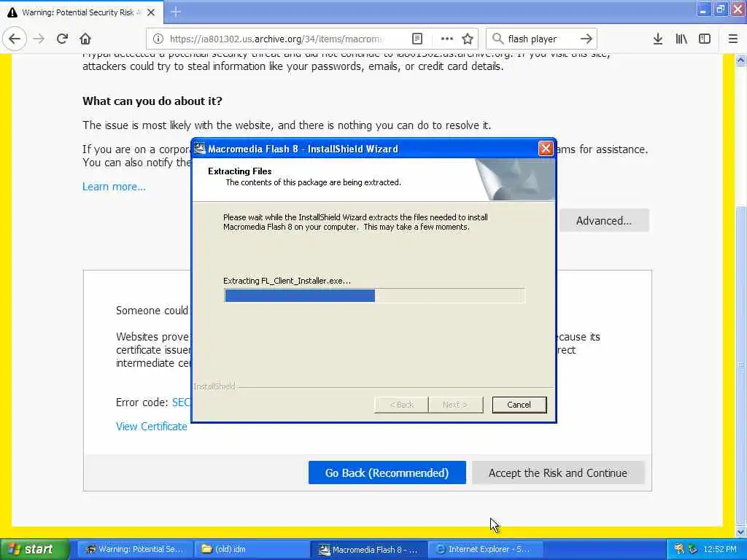The height and width of the screenshot is (560, 747).
Task: Click the Firefox forward arrow
Action: tap(39, 39)
